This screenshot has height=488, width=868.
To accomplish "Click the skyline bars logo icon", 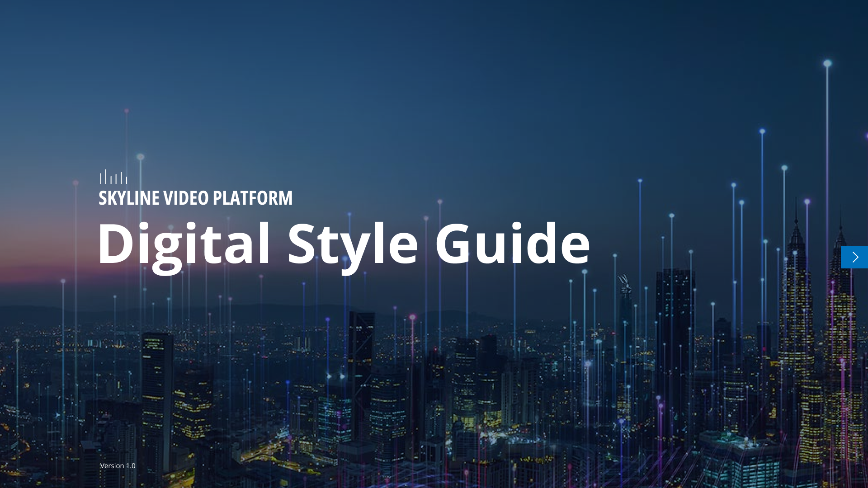I will pos(113,177).
